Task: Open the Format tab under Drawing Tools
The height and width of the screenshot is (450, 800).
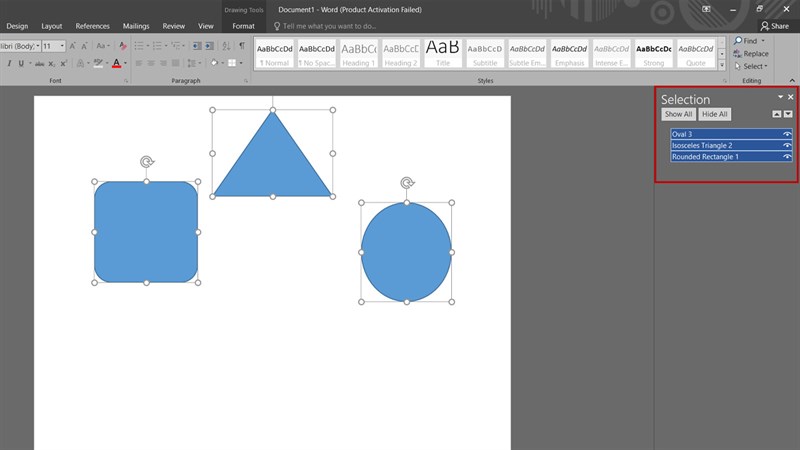Action: pyautogui.click(x=243, y=26)
